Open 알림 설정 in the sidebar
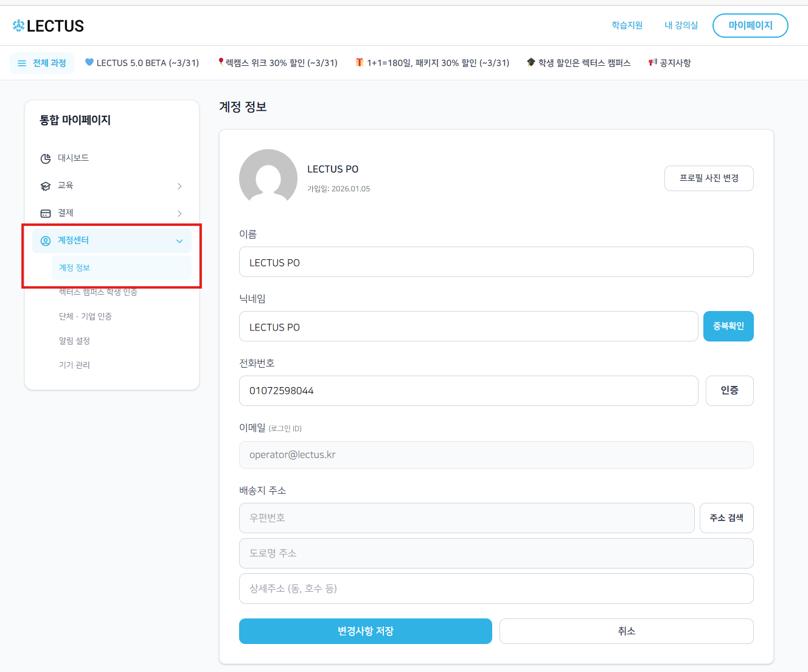This screenshot has height=672, width=808. [x=74, y=341]
